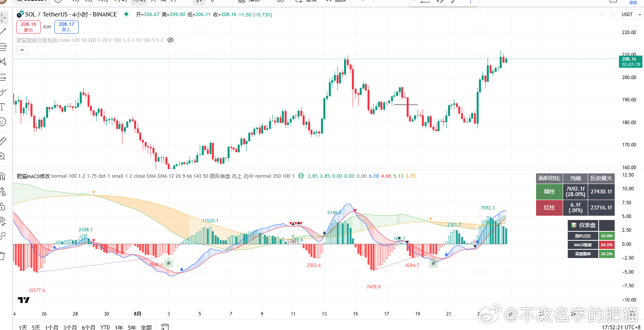Select the text annotation tool

(2, 107)
